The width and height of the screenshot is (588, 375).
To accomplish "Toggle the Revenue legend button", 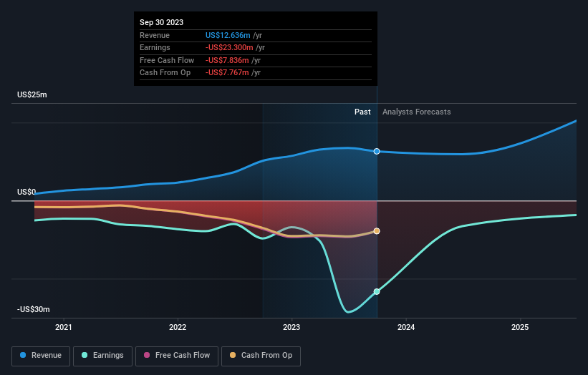I will point(41,356).
